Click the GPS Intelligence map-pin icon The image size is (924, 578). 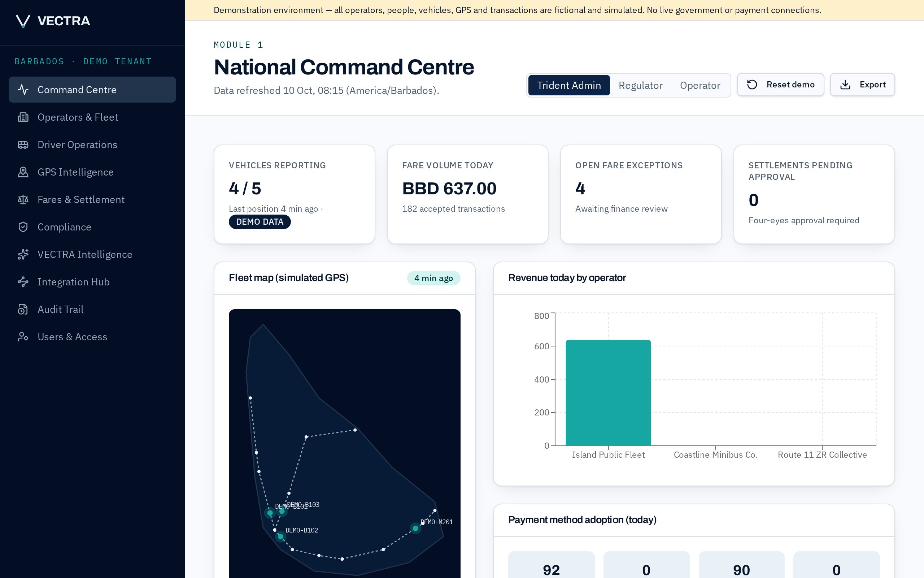(x=23, y=172)
